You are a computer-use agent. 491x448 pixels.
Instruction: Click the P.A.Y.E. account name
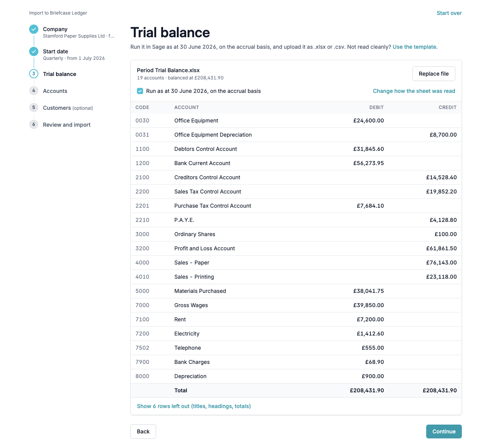coord(184,220)
